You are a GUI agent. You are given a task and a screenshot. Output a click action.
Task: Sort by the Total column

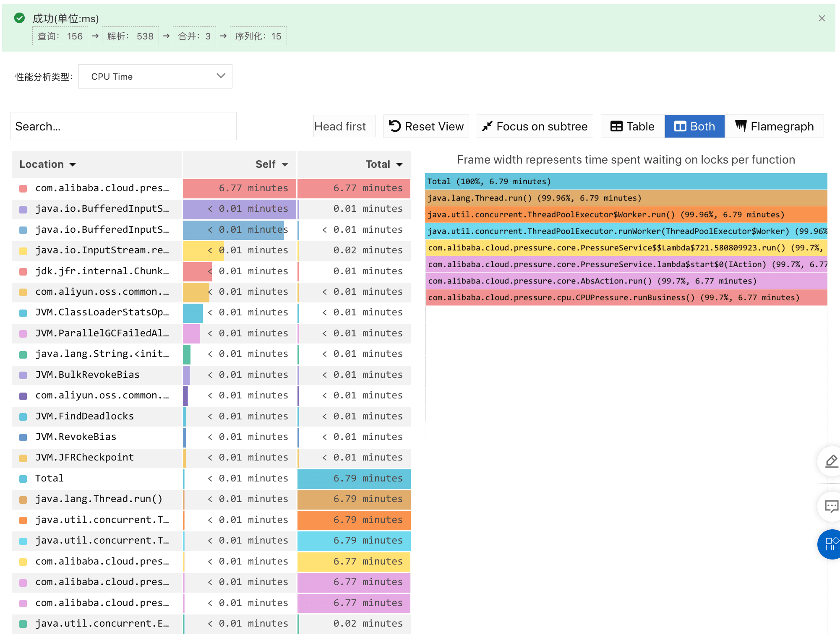[383, 164]
